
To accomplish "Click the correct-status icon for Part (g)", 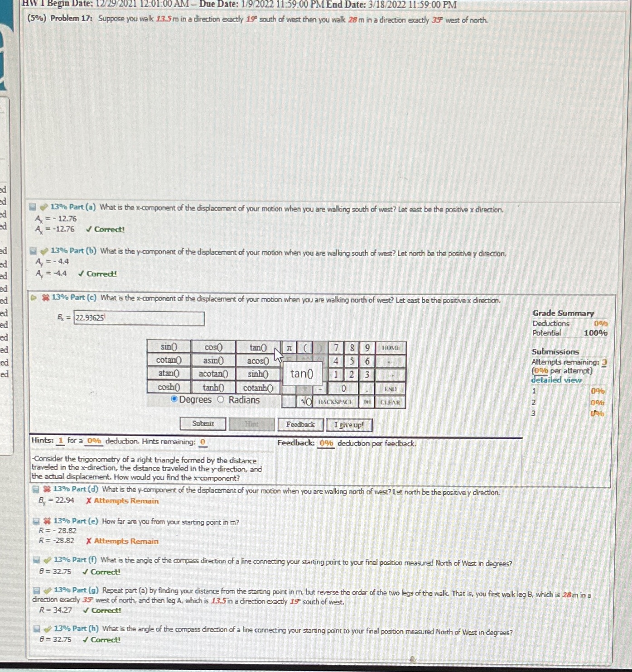I will click(48, 590).
